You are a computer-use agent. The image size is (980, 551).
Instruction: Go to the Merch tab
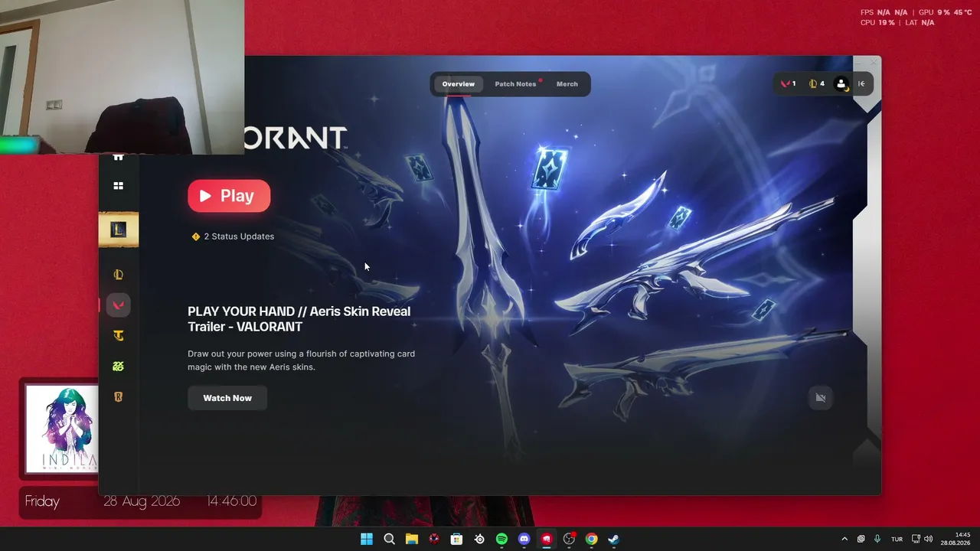[x=567, y=84]
